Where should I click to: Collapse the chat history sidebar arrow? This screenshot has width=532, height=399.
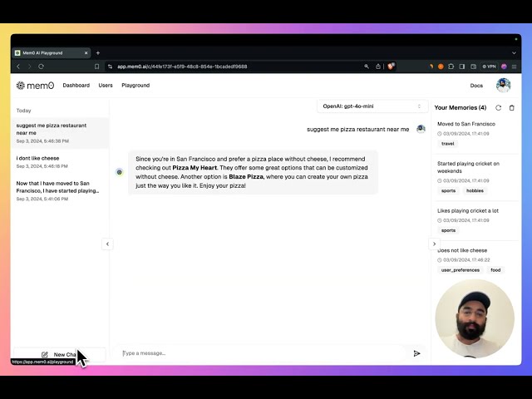[107, 244]
